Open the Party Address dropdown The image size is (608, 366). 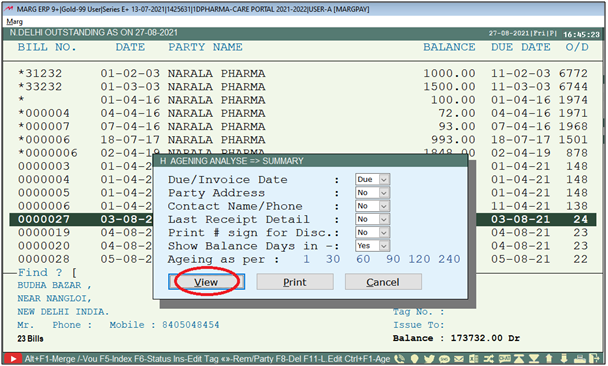(x=373, y=193)
